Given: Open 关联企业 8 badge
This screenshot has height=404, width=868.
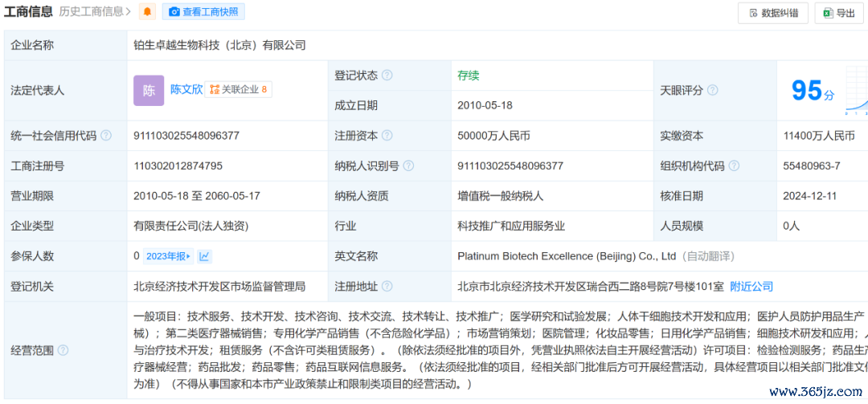Looking at the screenshot, I should (239, 90).
